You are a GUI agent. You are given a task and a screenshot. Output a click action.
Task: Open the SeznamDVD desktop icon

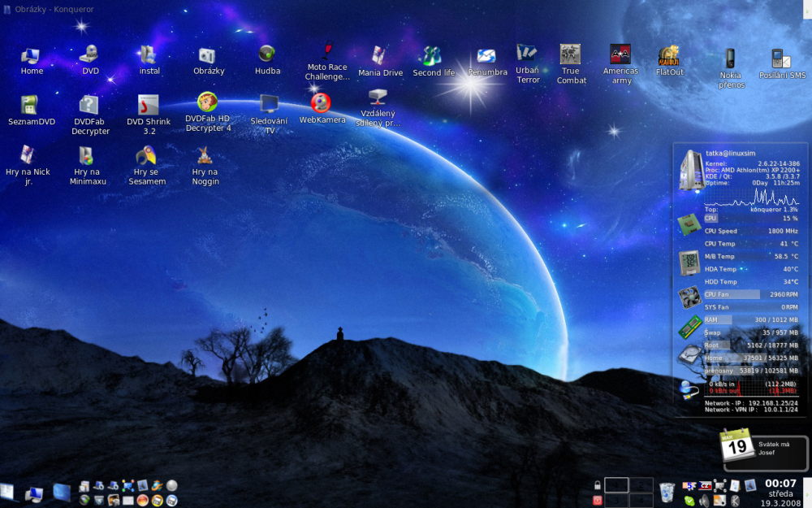31,111
